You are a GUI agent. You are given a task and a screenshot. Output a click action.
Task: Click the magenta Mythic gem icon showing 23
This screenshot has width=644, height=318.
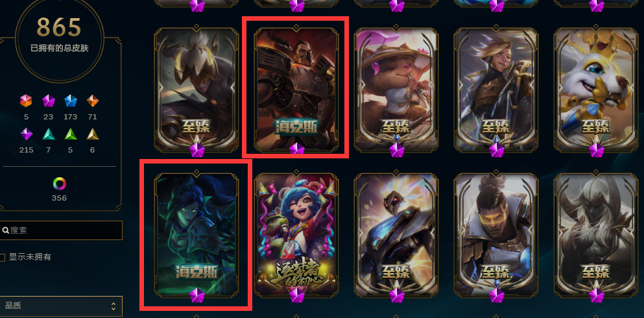pyautogui.click(x=49, y=101)
